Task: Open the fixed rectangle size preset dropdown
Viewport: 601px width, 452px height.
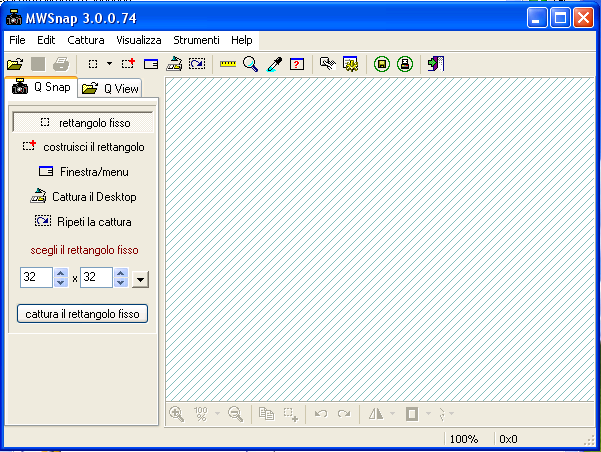Action: pyautogui.click(x=140, y=279)
